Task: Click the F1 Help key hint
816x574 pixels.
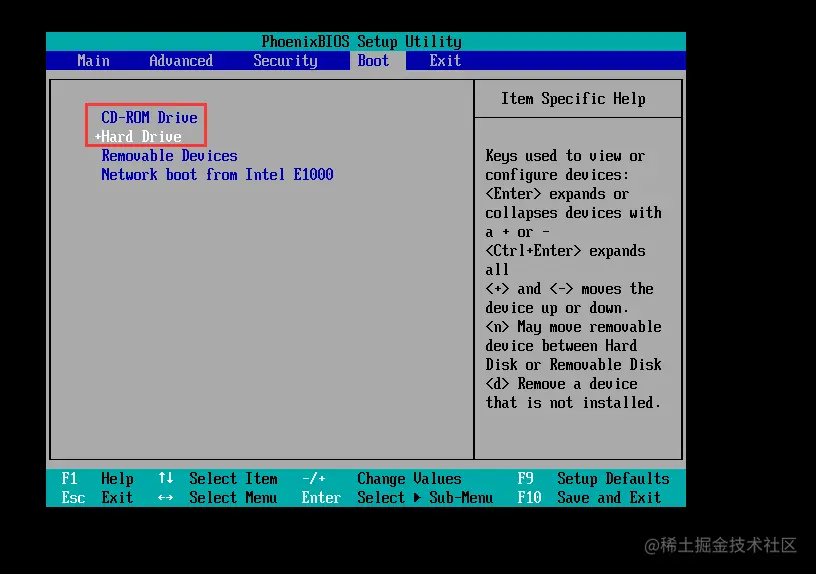Action: pyautogui.click(x=97, y=478)
